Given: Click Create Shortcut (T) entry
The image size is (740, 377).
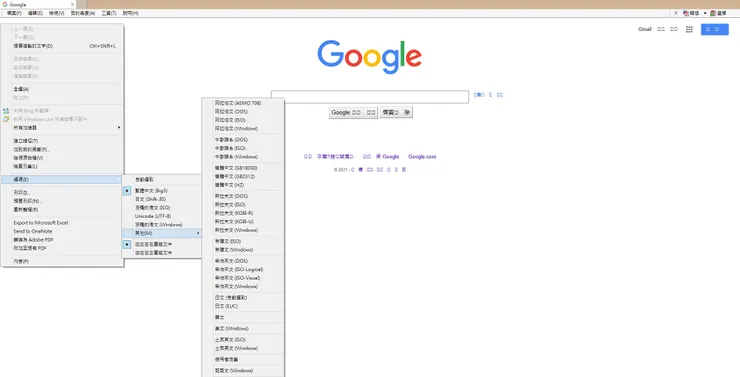Looking at the screenshot, I should point(62,141).
